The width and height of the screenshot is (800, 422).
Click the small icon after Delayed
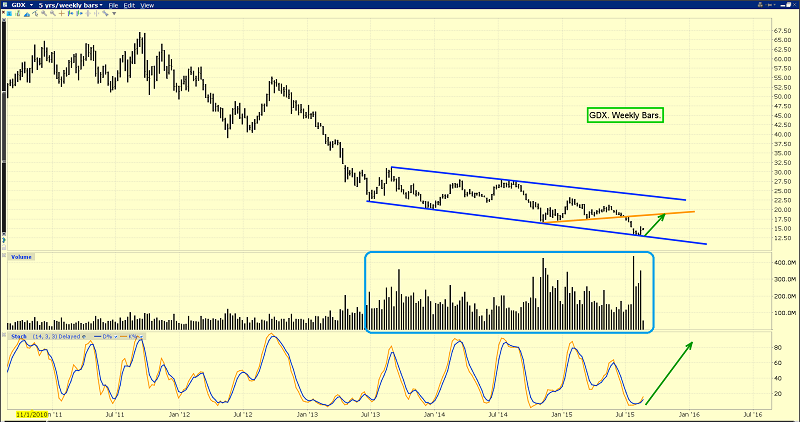click(84, 336)
